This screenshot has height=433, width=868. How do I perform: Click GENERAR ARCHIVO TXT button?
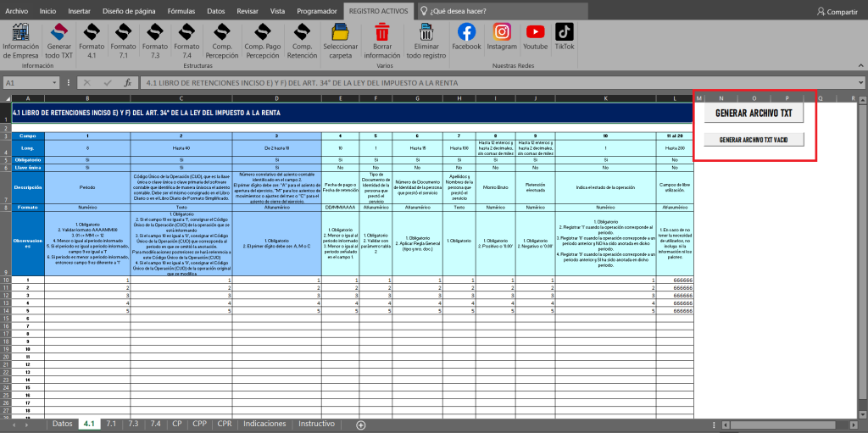pos(754,113)
